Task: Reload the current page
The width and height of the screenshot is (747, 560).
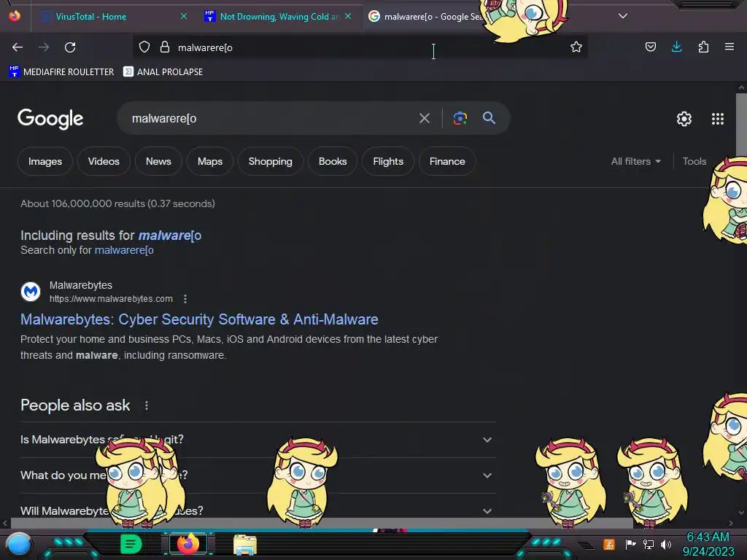Action: 70,47
